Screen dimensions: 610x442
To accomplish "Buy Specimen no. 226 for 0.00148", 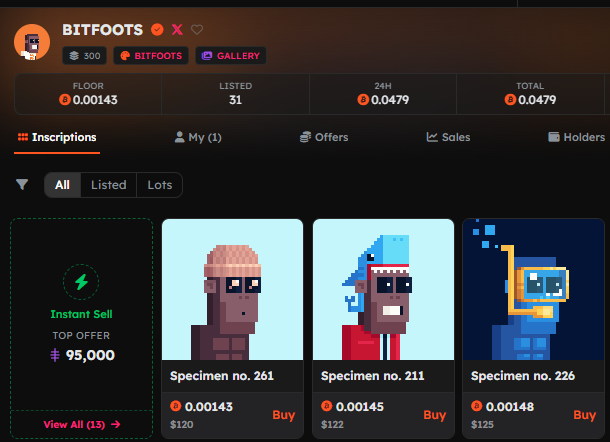I will tap(585, 415).
